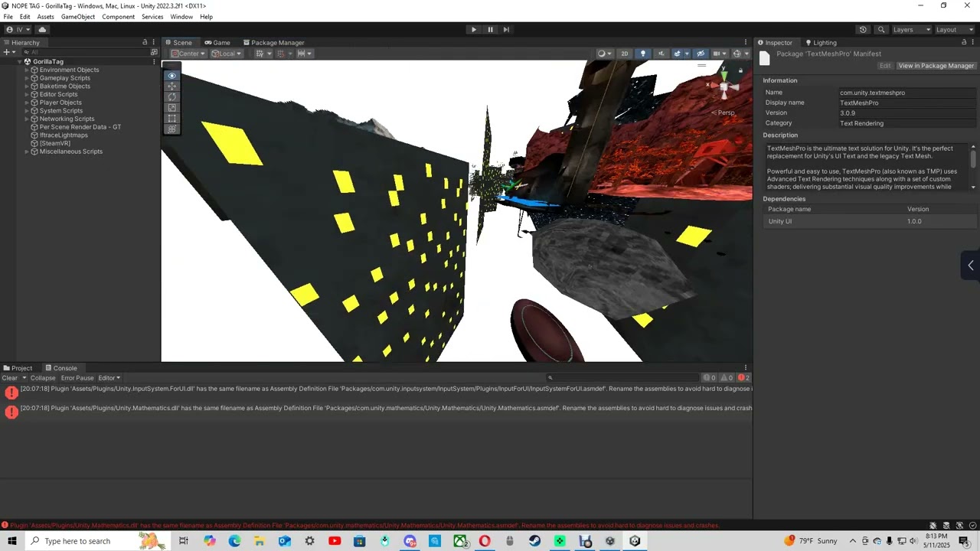Click the Clear console button
The image size is (980, 551).
click(x=10, y=378)
